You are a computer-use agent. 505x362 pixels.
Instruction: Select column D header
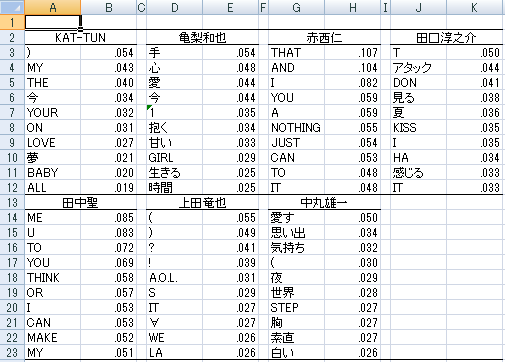coord(174,7)
